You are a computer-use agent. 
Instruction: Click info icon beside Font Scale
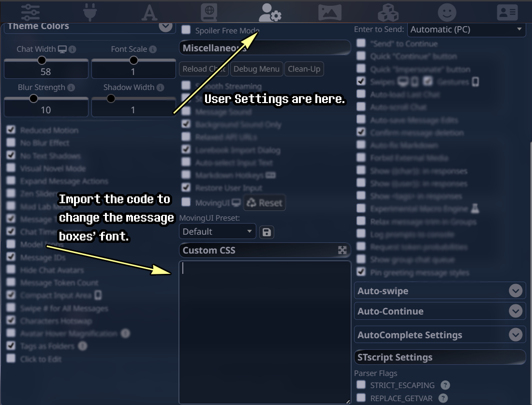[153, 49]
